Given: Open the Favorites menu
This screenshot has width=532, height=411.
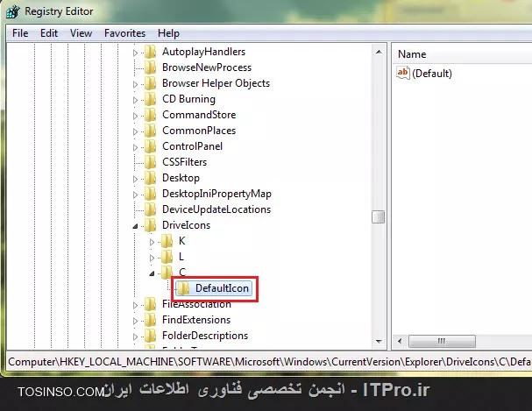Looking at the screenshot, I should (x=124, y=33).
